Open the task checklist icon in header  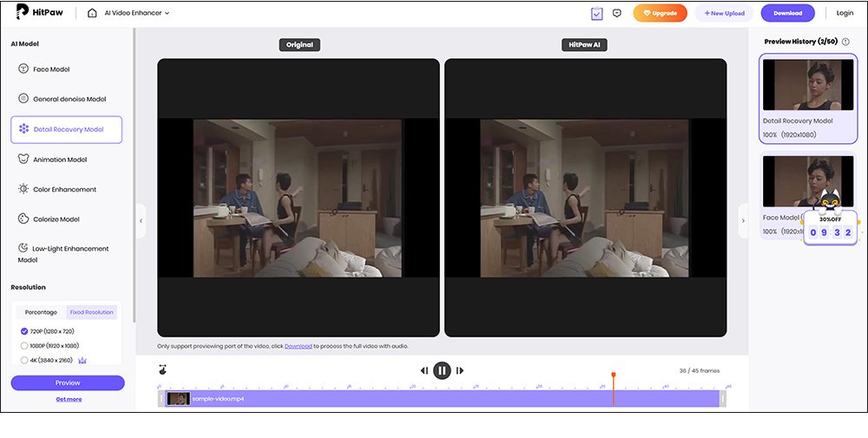[597, 13]
